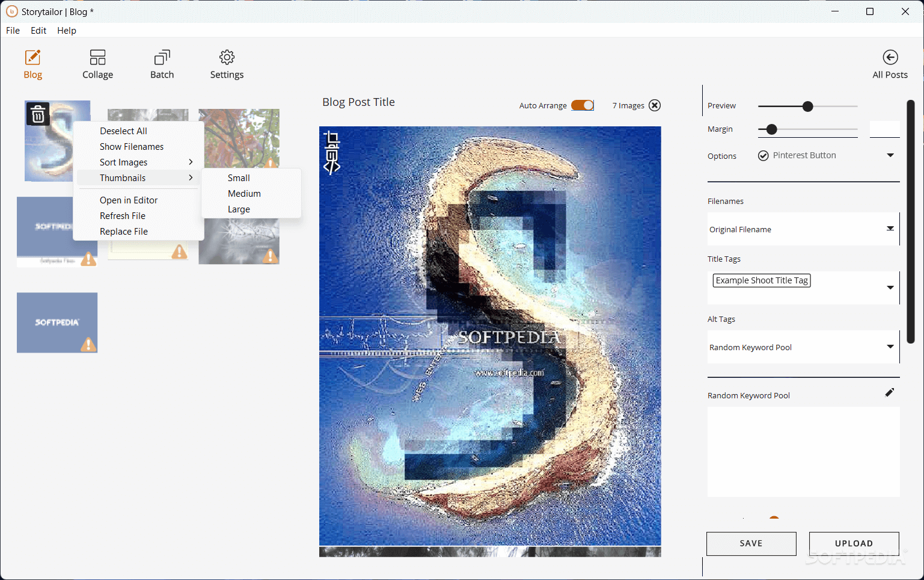
Task: Click the SAVE button
Action: (x=751, y=543)
